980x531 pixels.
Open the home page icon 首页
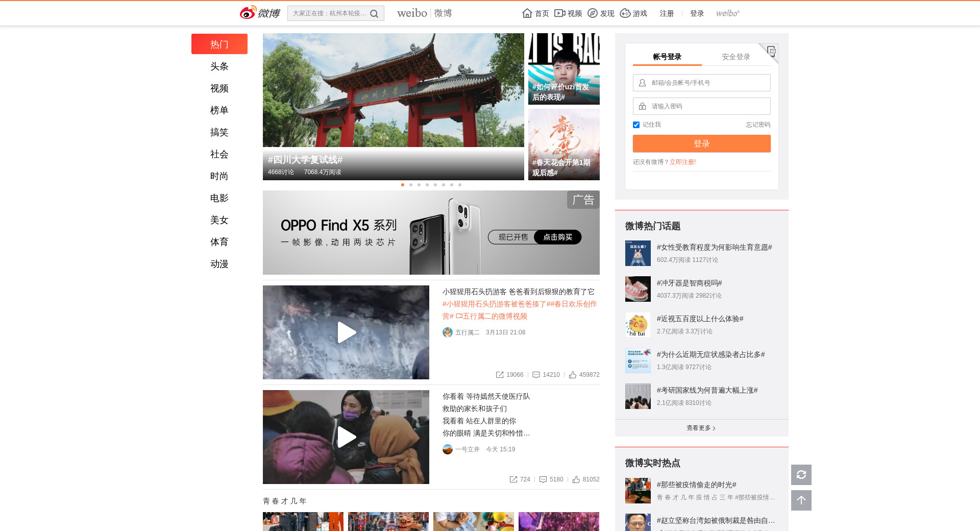[x=527, y=13]
